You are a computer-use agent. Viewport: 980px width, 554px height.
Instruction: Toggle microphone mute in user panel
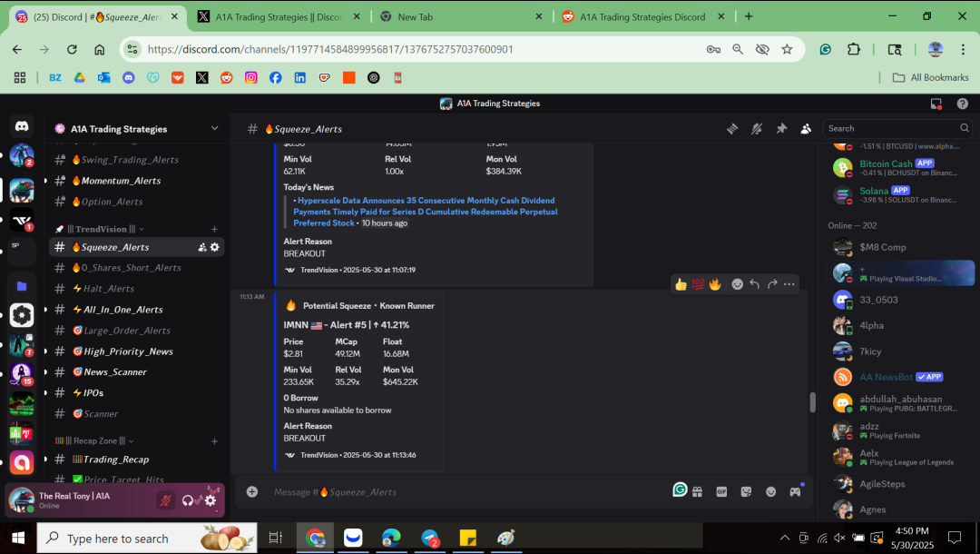pos(166,500)
